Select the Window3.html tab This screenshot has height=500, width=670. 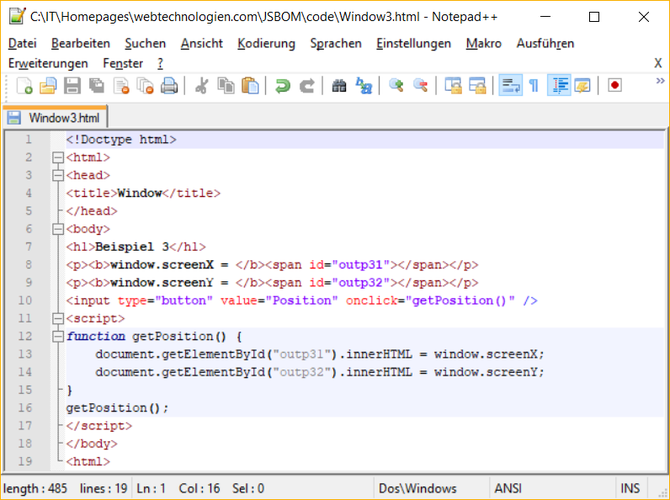55,118
